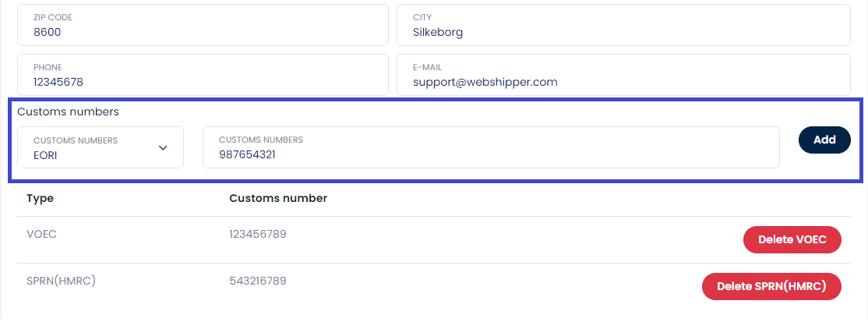Click the Type column header
Image resolution: width=868 pixels, height=322 pixels.
(x=40, y=198)
